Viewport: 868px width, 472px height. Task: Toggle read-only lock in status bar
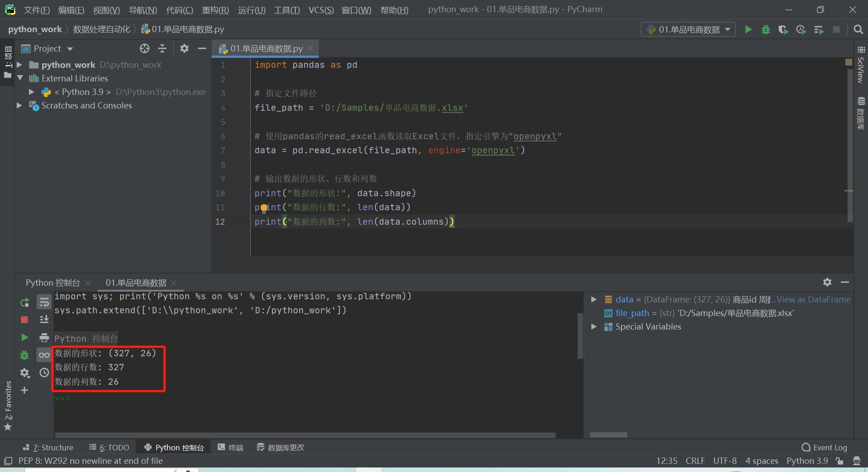tap(840, 461)
